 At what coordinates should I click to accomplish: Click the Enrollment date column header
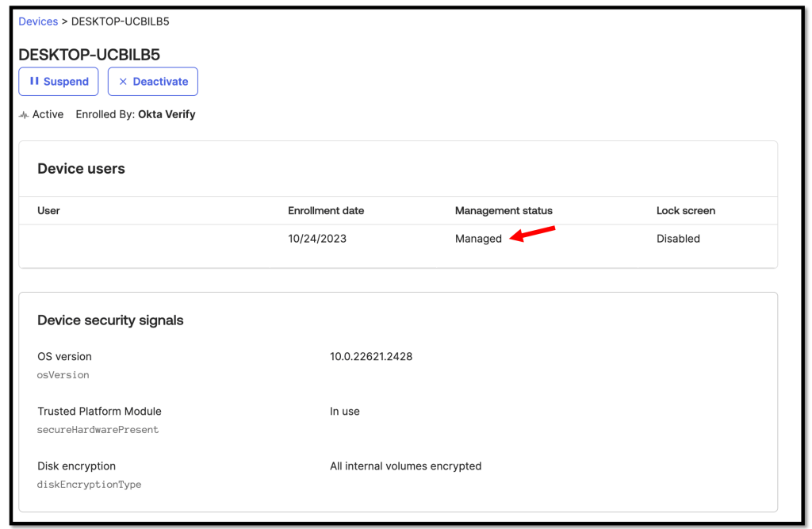[326, 211]
